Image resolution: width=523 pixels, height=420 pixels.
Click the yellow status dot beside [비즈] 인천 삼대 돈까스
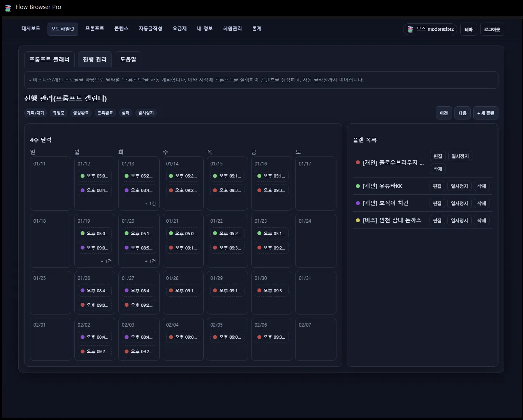click(357, 220)
